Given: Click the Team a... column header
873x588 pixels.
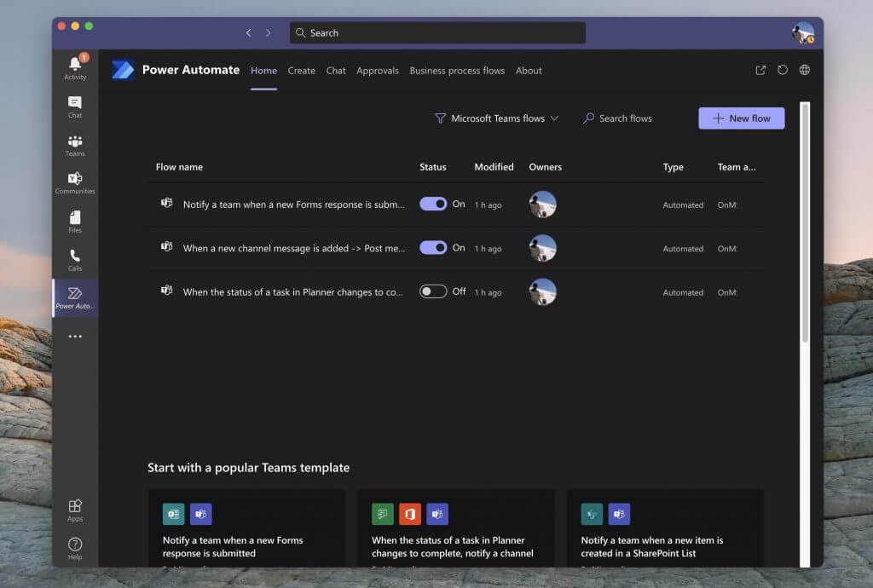Looking at the screenshot, I should [736, 167].
